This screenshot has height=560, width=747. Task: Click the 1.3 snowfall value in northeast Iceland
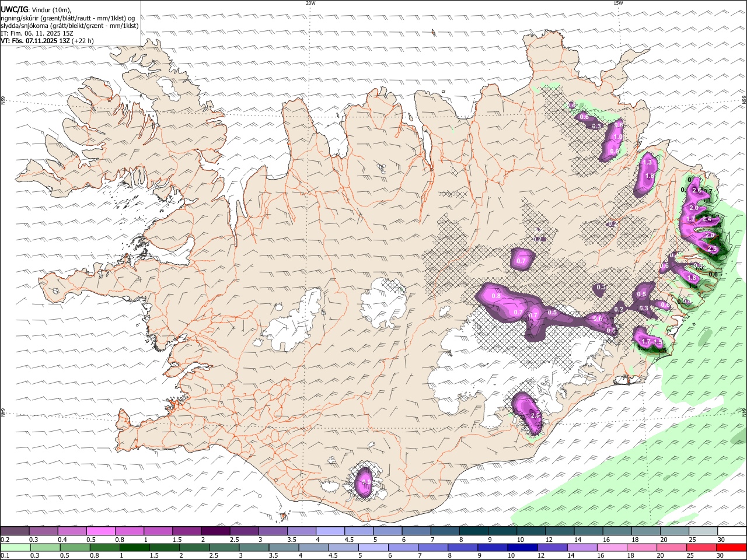click(647, 163)
